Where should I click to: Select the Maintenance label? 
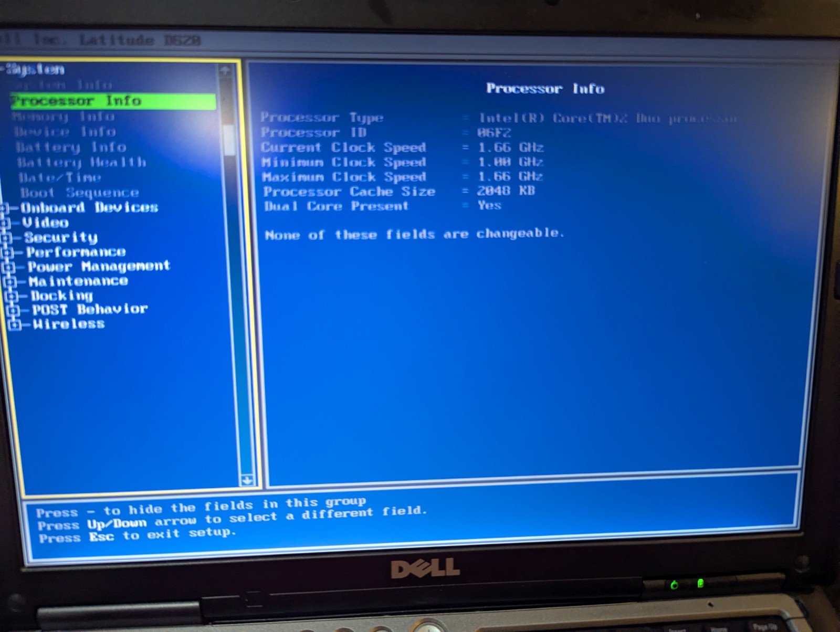tap(78, 281)
